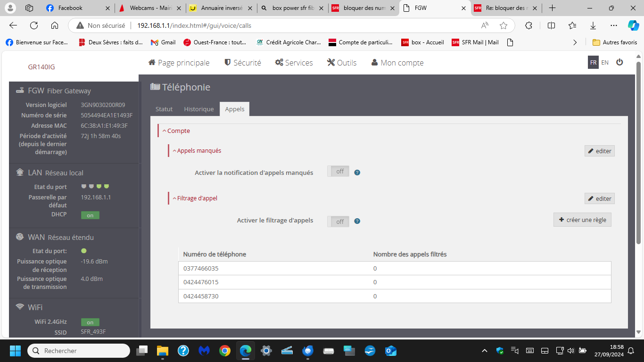
Task: Click help icon beside missed calls notification
Action: tap(357, 173)
